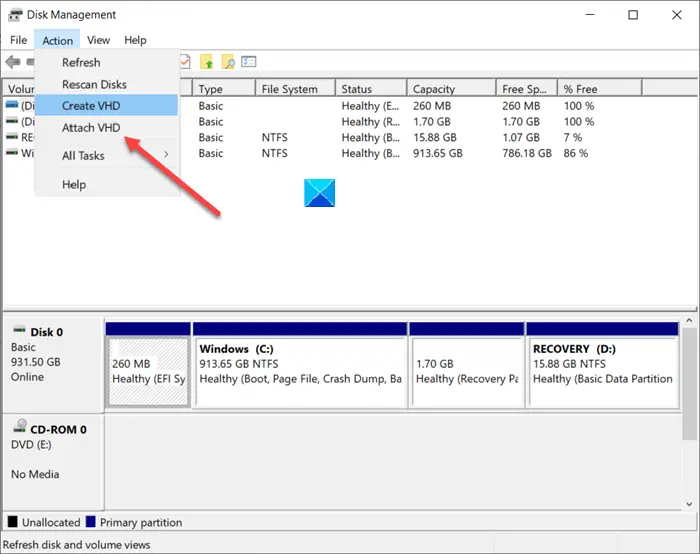Click the Basic type cell in the 260 MB row
The width and height of the screenshot is (700, 554).
pos(211,106)
